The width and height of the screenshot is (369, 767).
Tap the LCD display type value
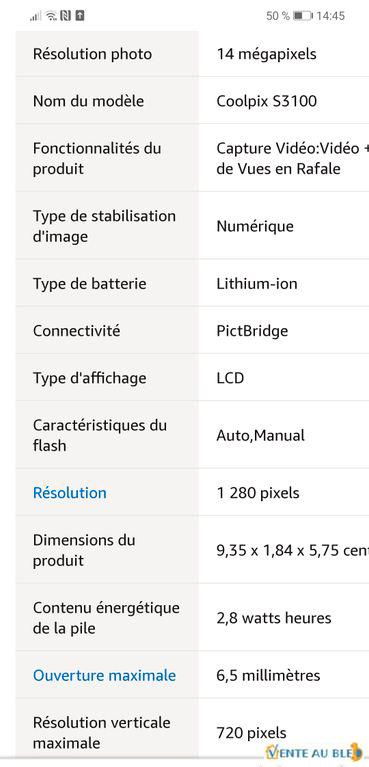point(230,378)
